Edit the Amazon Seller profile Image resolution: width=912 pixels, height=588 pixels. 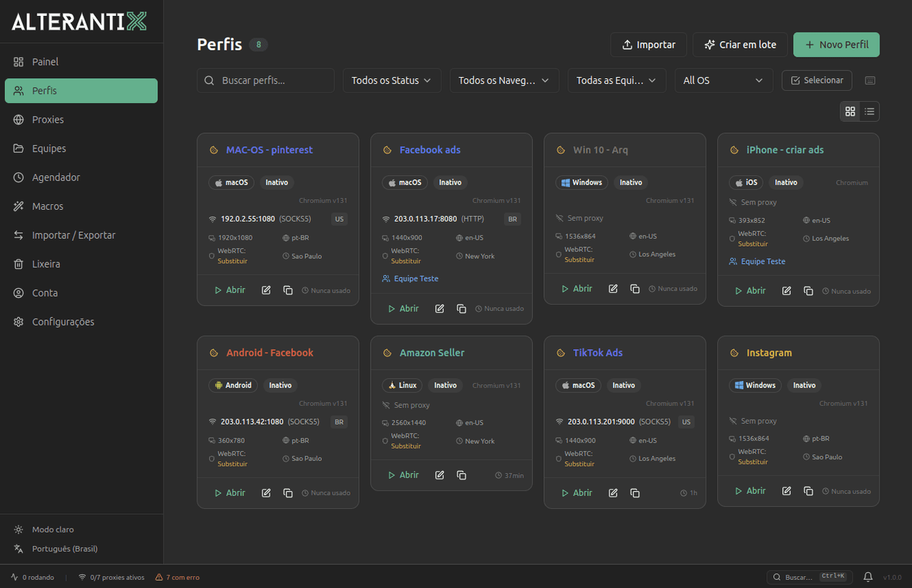[440, 475]
